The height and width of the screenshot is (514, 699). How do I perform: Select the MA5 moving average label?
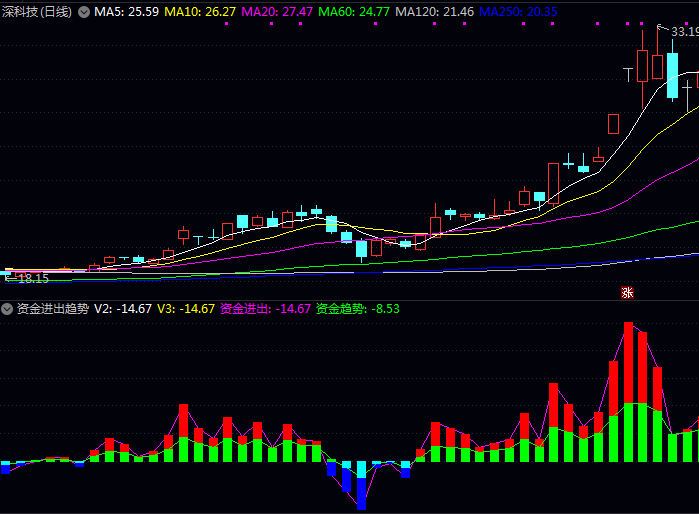point(126,12)
